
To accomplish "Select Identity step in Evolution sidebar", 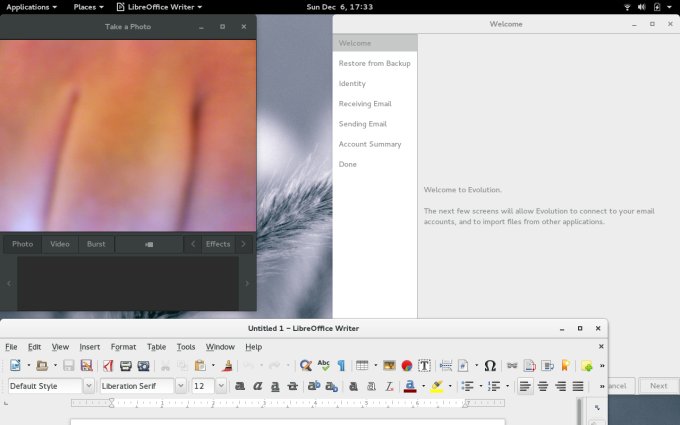I will (352, 84).
